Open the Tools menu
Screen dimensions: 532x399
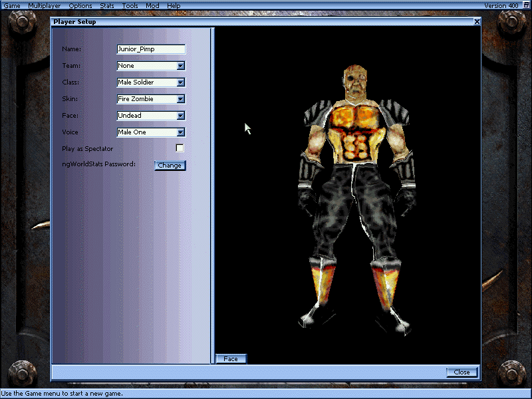click(x=130, y=5)
